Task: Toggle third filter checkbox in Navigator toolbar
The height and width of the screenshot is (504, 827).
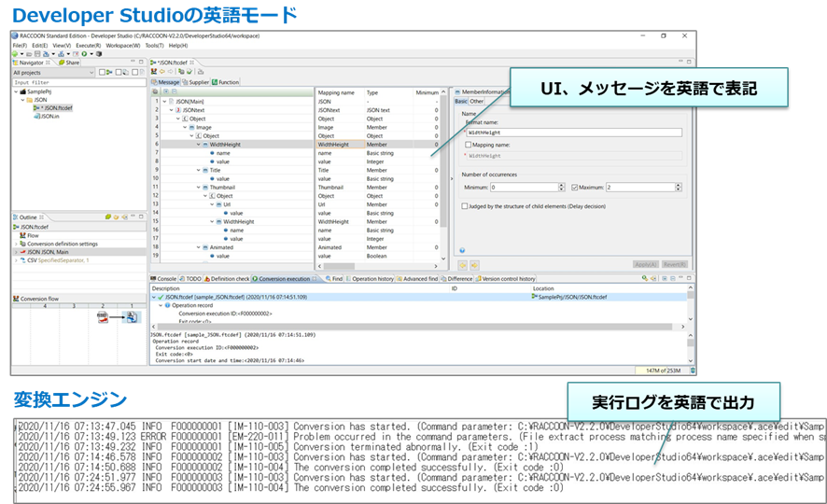Action: click(135, 72)
